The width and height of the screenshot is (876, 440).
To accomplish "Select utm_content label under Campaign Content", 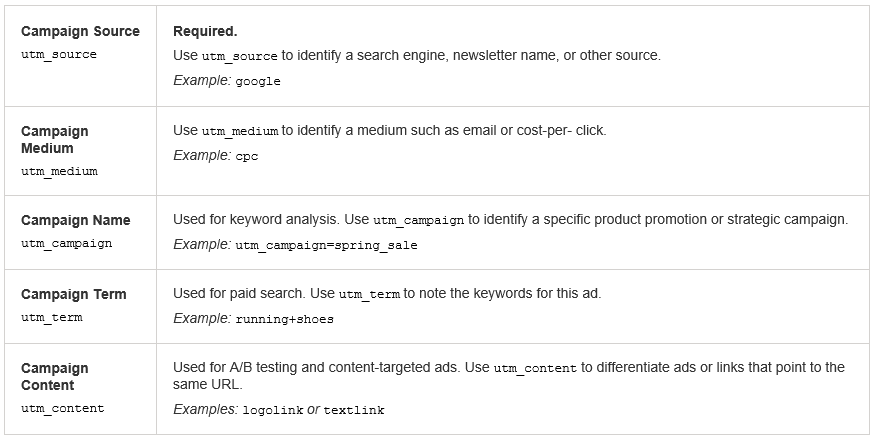I will 63,408.
